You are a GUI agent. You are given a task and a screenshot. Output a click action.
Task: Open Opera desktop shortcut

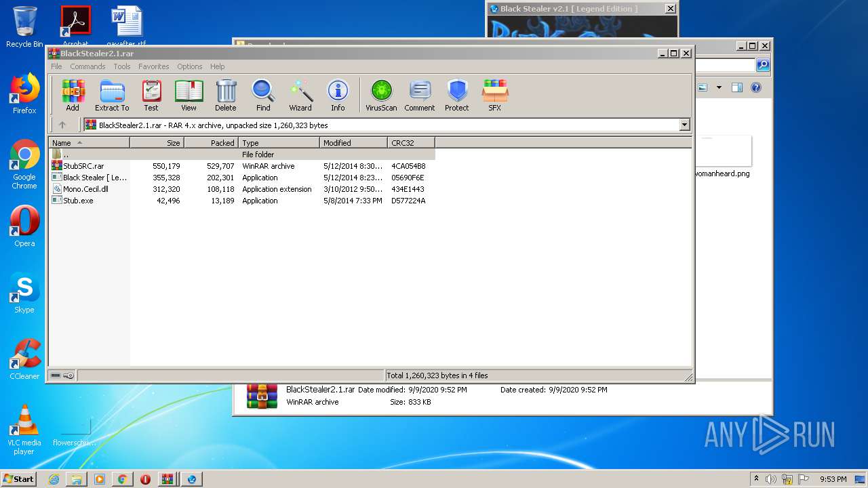(24, 226)
